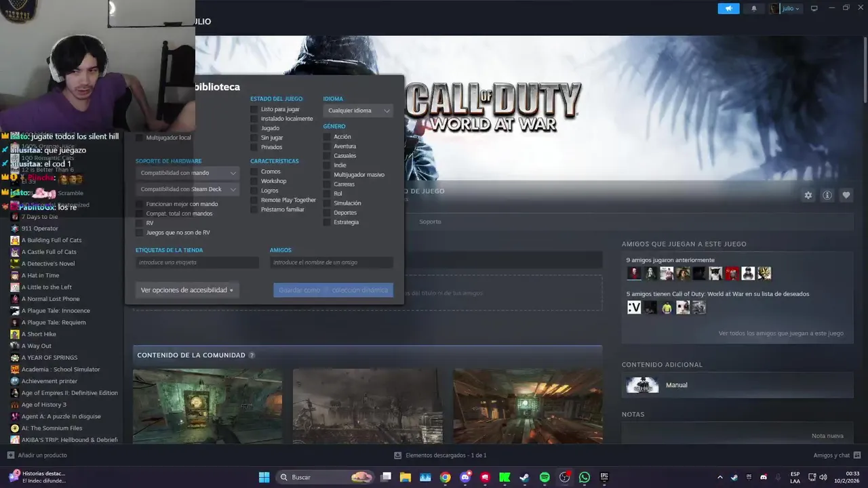Enable 'Instalado localmente' checkbox
868x488 pixels.
[x=254, y=119]
